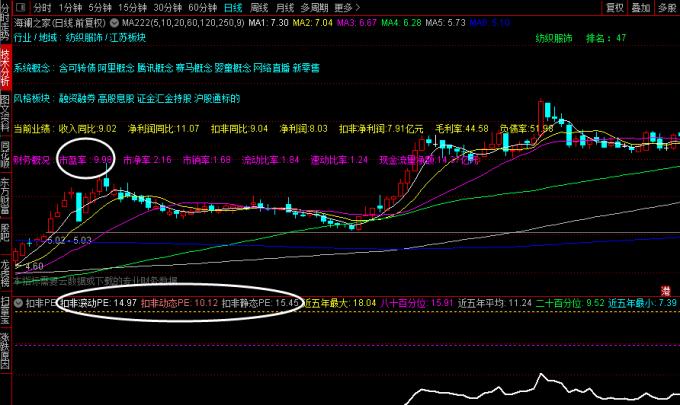Click the 近五年最大: 18.04 value
Image resolution: width=680 pixels, height=405 pixels.
pos(339,303)
